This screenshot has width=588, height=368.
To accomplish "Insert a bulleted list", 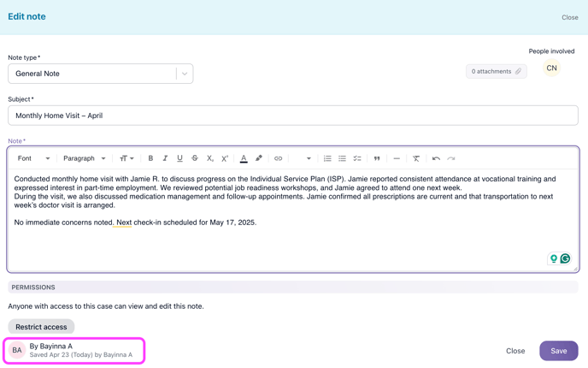I will (342, 158).
